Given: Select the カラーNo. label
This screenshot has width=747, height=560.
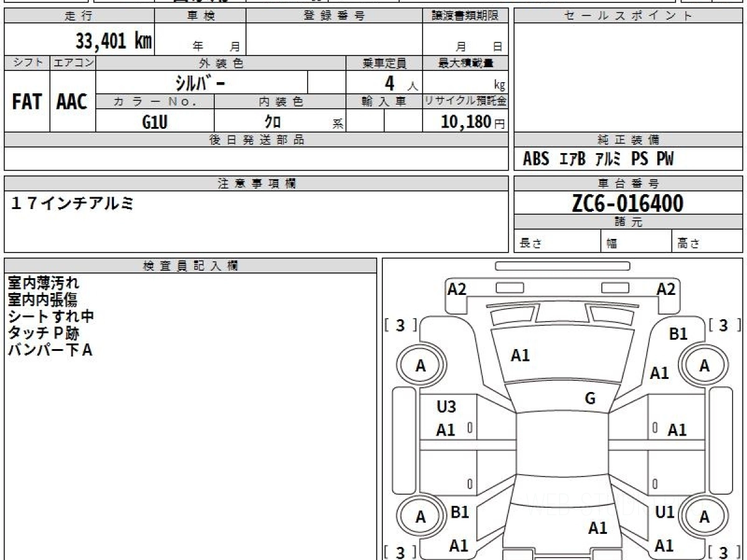Looking at the screenshot, I should (155, 101).
